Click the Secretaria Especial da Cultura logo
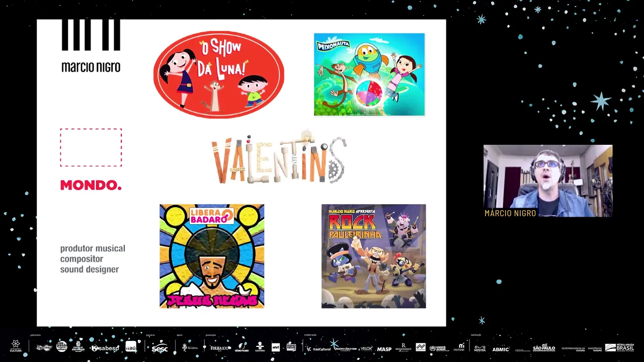644x362 pixels. point(573,349)
